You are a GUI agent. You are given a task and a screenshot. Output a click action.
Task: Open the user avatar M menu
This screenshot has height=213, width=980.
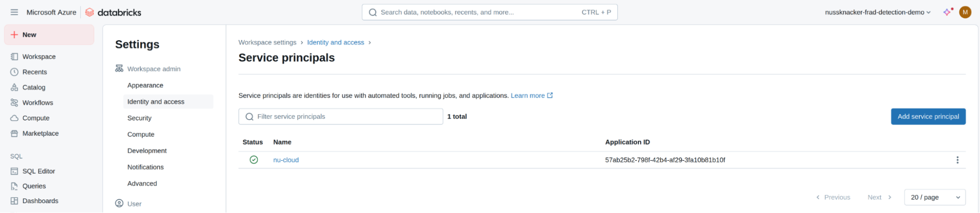965,12
